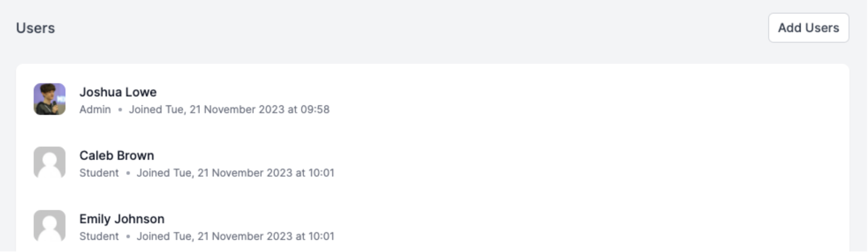The height and width of the screenshot is (252, 868).
Task: Click Emily Johnson's Student role label
Action: pos(99,236)
